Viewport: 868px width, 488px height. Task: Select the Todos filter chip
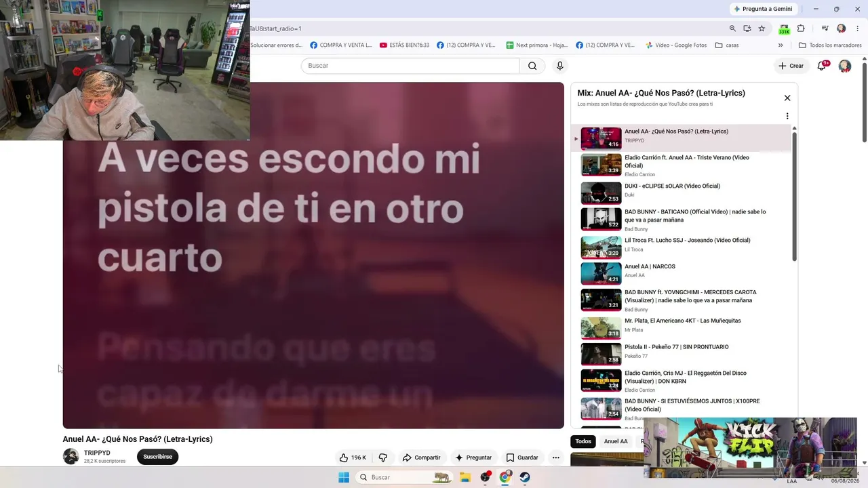(583, 441)
